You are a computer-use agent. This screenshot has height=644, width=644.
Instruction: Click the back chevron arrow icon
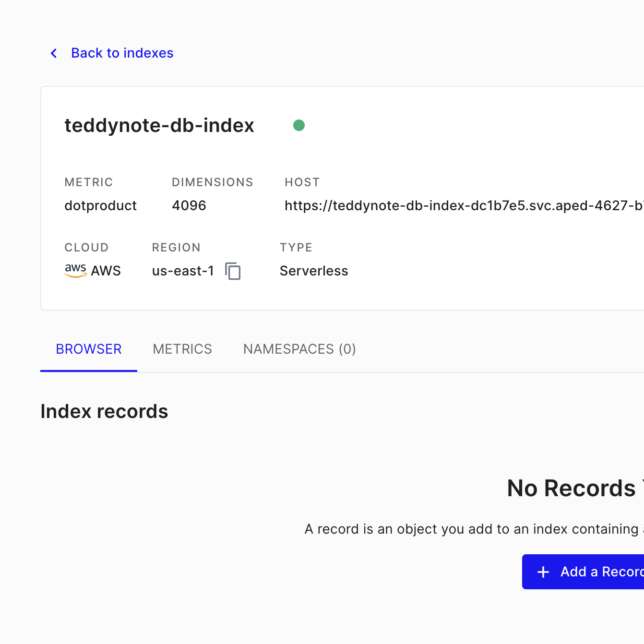click(54, 53)
